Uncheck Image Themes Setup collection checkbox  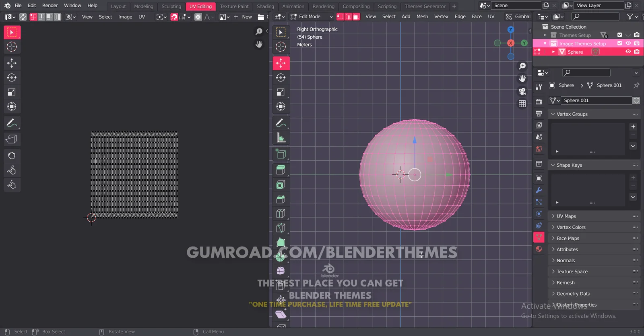[619, 44]
